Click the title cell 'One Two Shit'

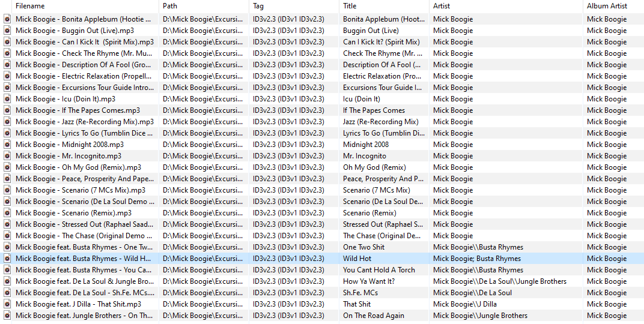point(363,247)
